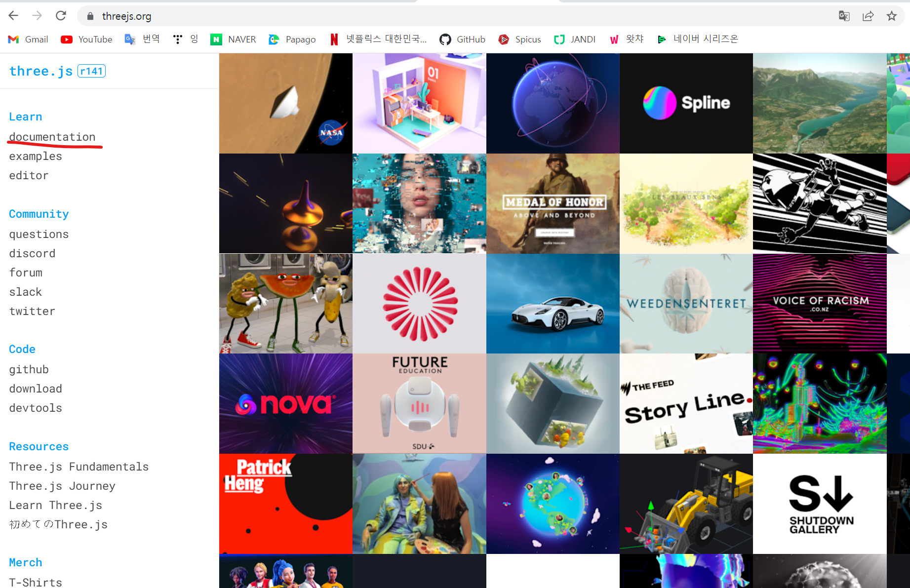The height and width of the screenshot is (588, 910).
Task: Open the YouTube bookmark
Action: (86, 39)
